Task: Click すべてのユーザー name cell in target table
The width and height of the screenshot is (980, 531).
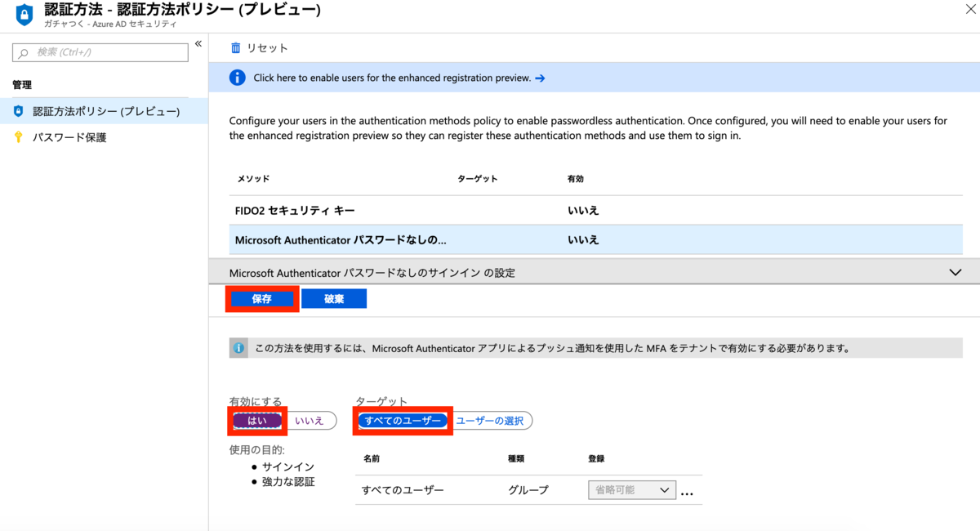Action: point(403,490)
